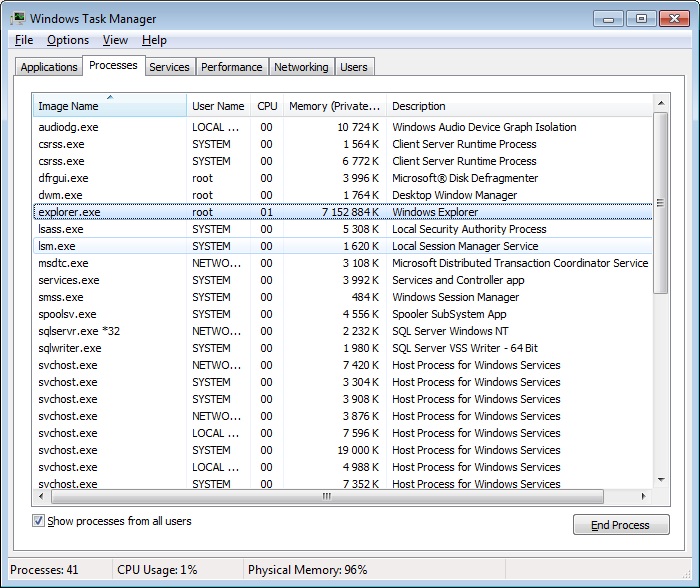Screen dimensions: 700x588
Task: Click CPU Usage: 1% in status bar
Action: pyautogui.click(x=157, y=570)
